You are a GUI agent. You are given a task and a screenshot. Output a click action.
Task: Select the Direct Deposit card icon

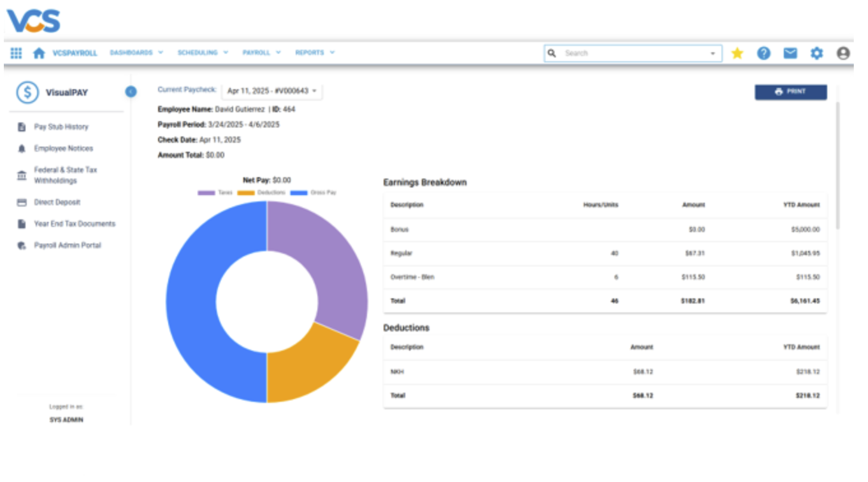pos(22,201)
